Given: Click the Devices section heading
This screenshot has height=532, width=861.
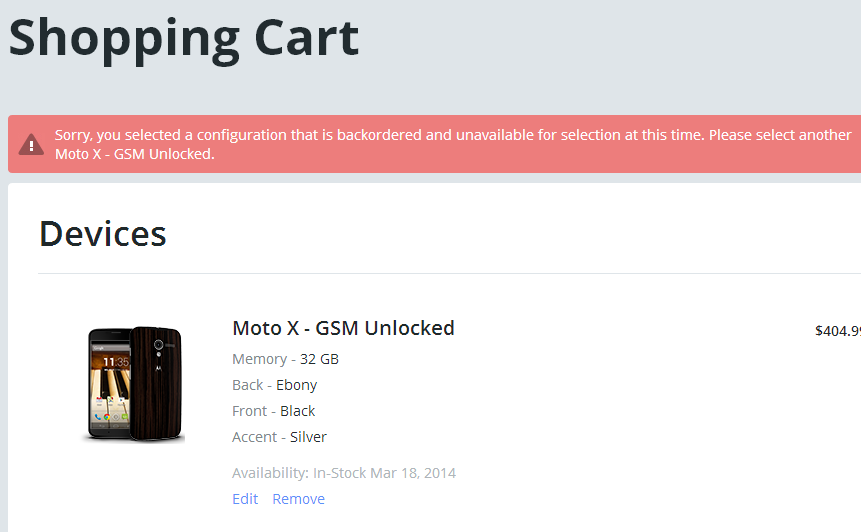Looking at the screenshot, I should point(103,234).
